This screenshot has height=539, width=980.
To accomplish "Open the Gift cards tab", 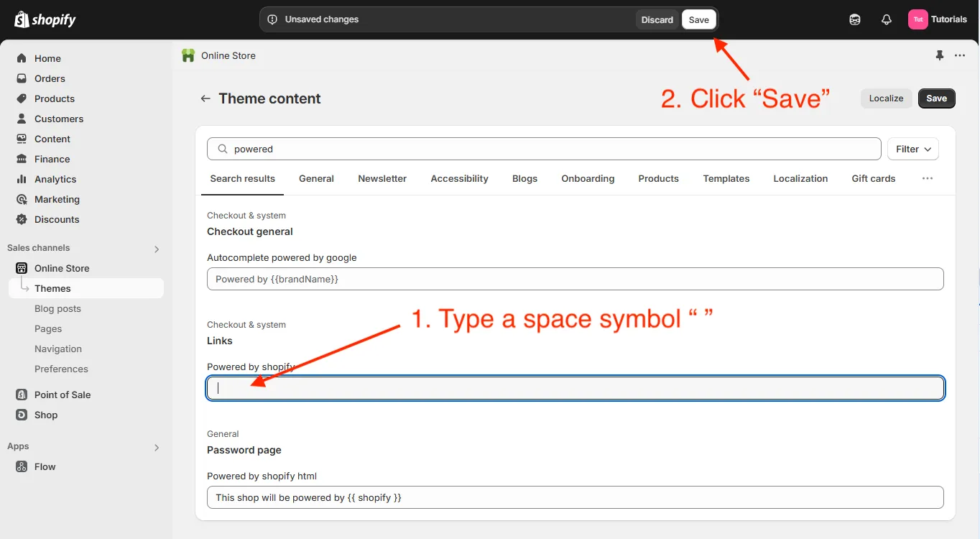I will [873, 178].
